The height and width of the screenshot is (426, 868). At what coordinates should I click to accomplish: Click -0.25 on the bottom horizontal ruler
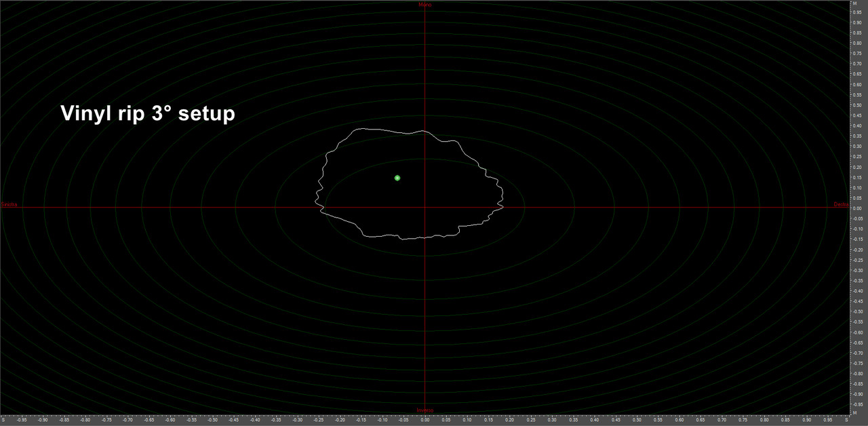[319, 421]
